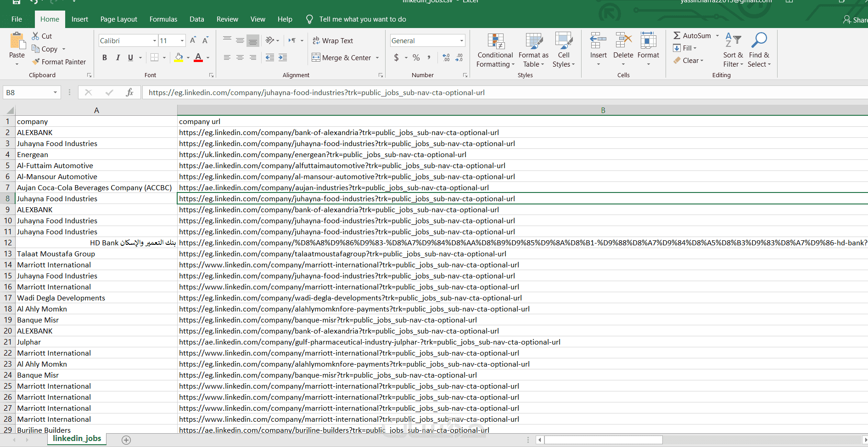Click the Cut scissors icon
The width and height of the screenshot is (868, 447).
(35, 36)
